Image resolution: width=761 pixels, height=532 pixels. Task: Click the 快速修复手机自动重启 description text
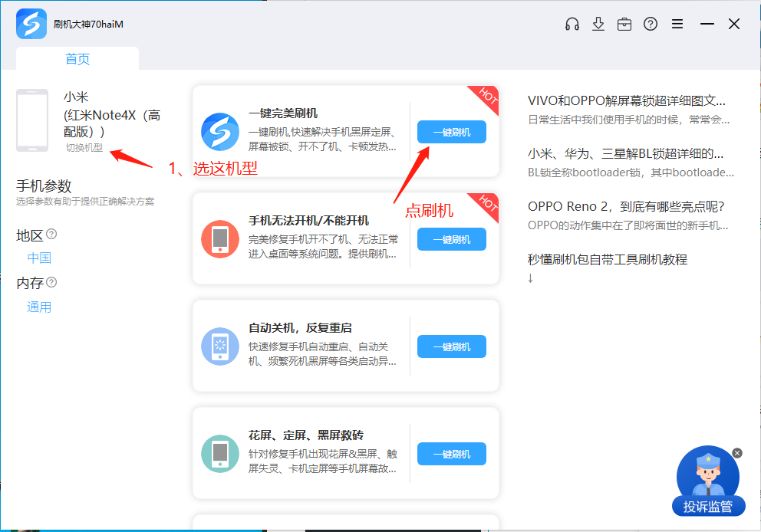[x=322, y=353]
